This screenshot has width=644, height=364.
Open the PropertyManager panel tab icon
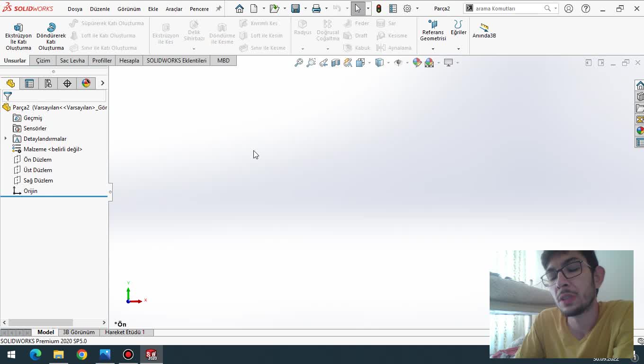coord(29,83)
